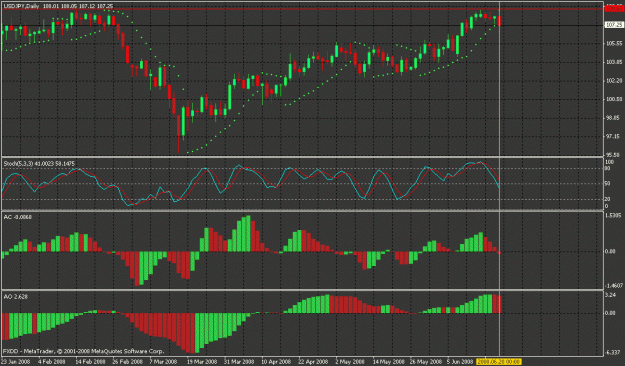Screen dimensions: 625x366
Task: Click the 26 May 2008 date label
Action: point(425,362)
